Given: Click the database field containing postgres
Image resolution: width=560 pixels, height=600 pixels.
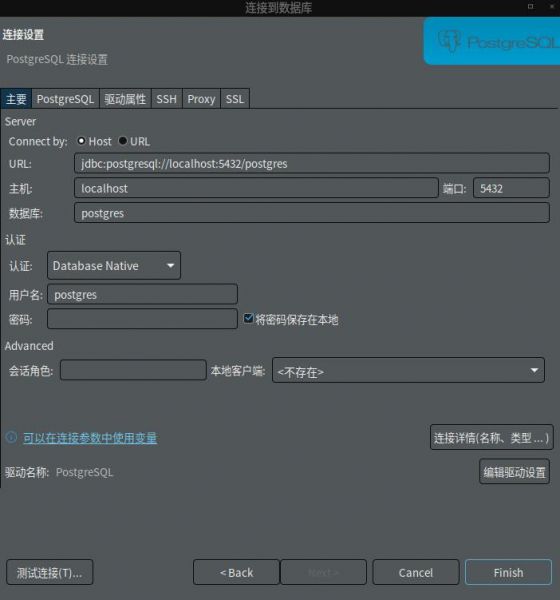Looking at the screenshot, I should (x=312, y=212).
